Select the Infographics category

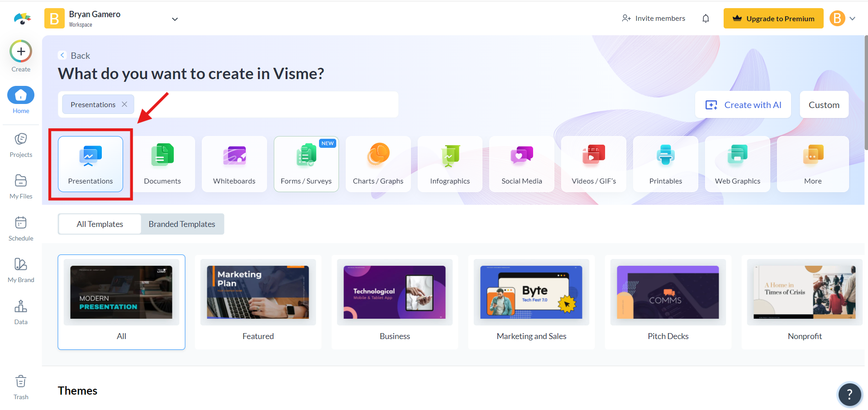point(450,164)
